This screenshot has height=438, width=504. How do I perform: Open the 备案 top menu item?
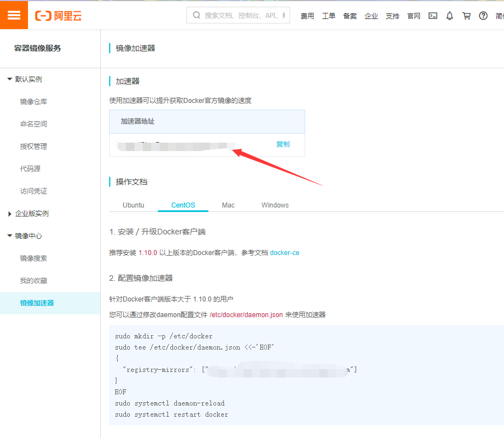tap(350, 16)
